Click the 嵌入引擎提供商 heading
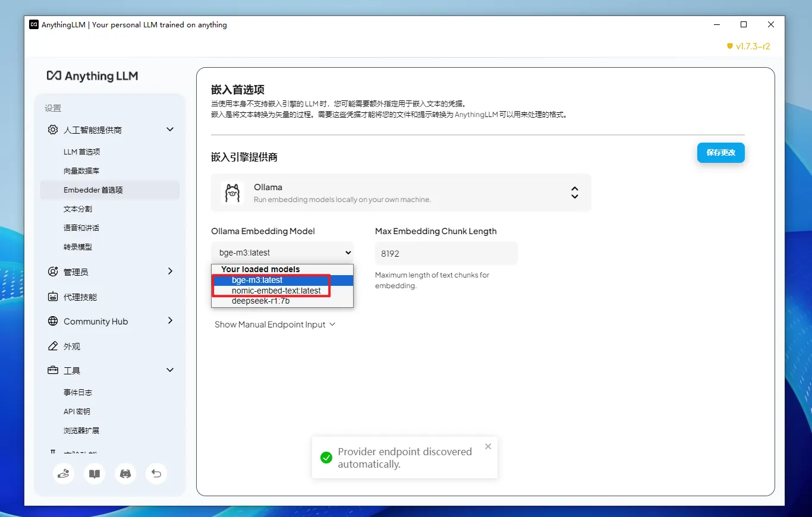 click(244, 157)
